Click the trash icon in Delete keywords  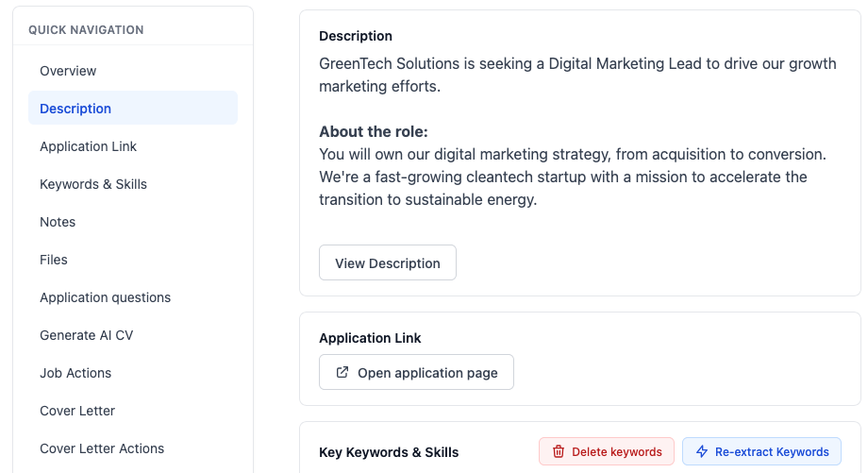click(559, 452)
